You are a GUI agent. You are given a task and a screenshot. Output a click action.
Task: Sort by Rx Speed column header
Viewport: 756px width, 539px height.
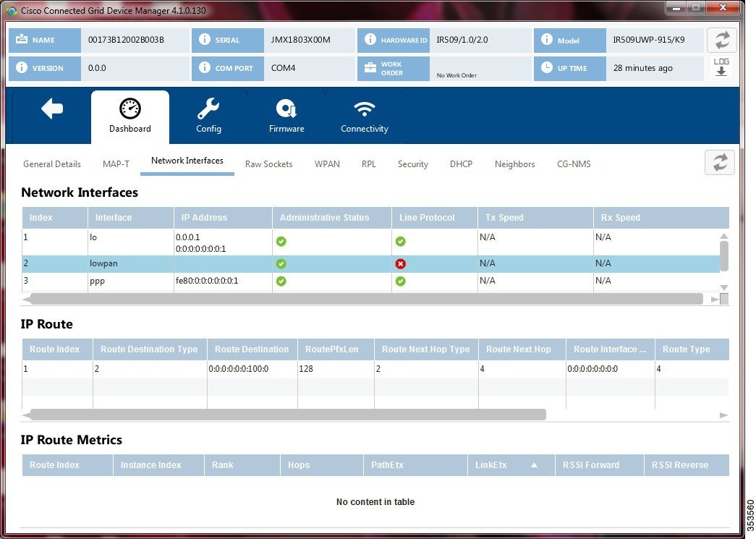pyautogui.click(x=661, y=218)
